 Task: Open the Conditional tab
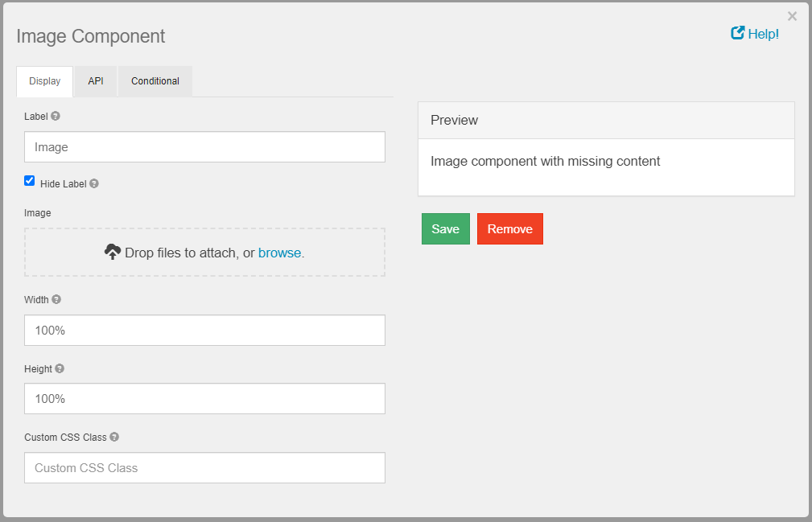tap(155, 81)
